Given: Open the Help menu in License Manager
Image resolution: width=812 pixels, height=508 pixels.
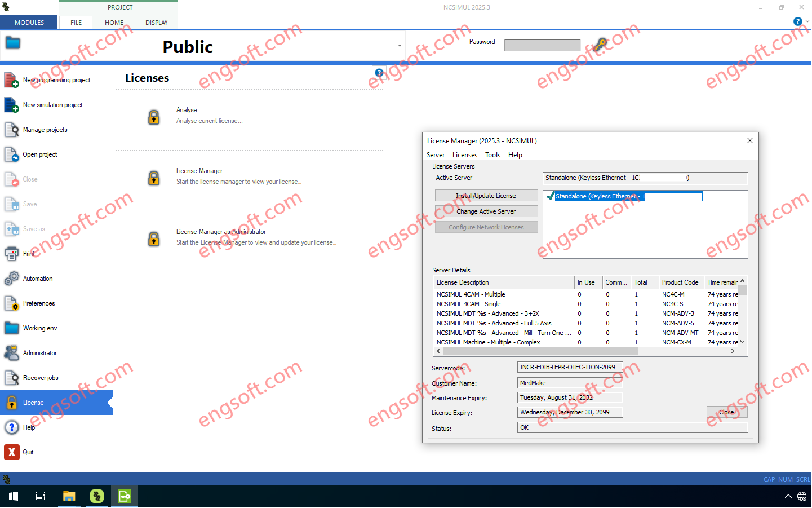Looking at the screenshot, I should tap(515, 155).
